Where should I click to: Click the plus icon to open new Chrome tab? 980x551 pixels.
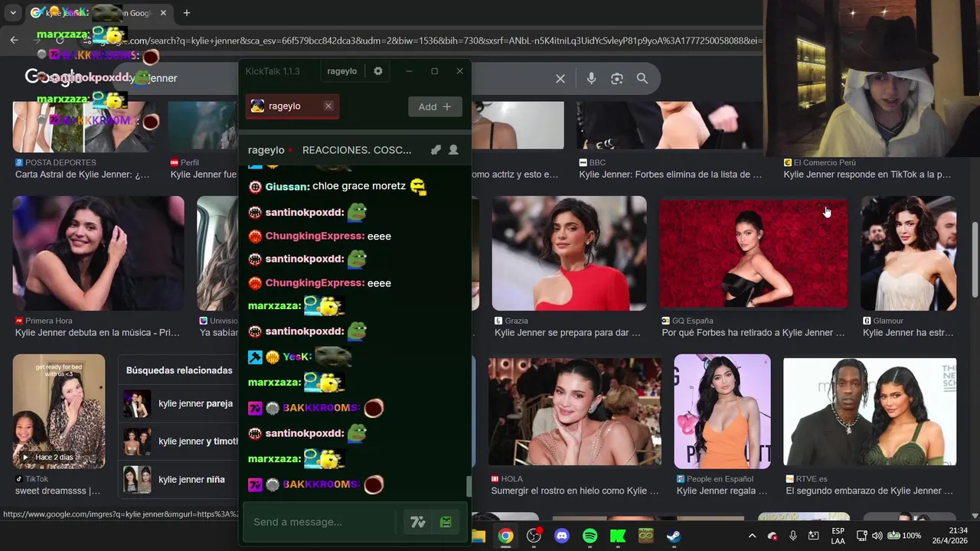coord(186,13)
